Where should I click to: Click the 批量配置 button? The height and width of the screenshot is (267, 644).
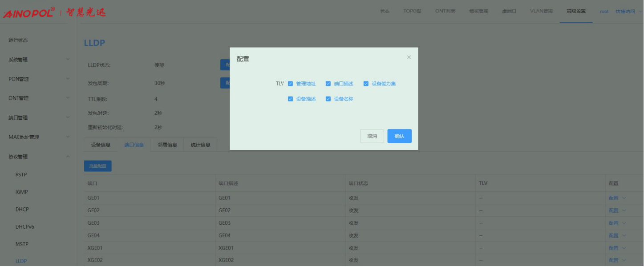coord(97,166)
